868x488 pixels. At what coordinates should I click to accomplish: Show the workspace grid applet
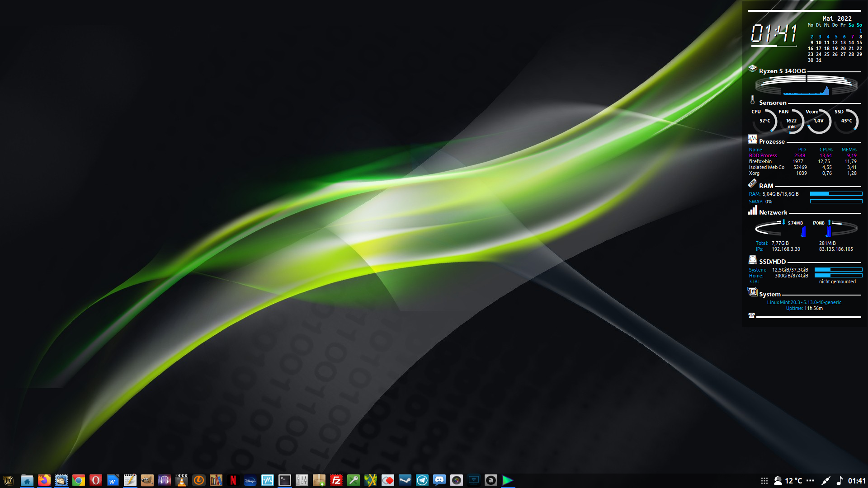click(764, 480)
